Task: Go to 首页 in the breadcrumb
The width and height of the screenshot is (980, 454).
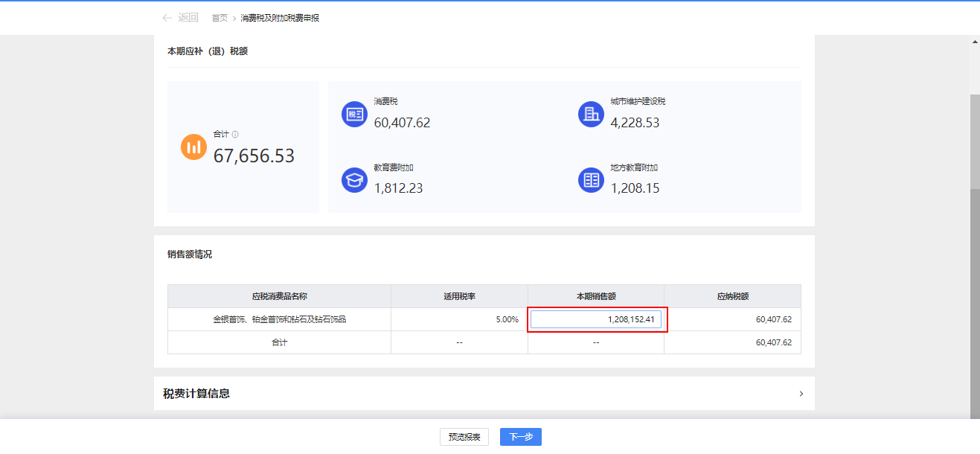Action: (x=220, y=18)
